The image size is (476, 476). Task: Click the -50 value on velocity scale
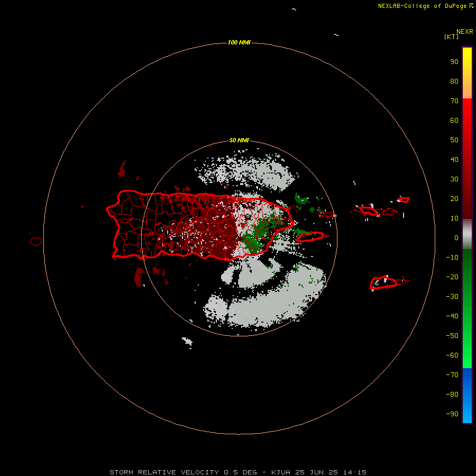452,336
